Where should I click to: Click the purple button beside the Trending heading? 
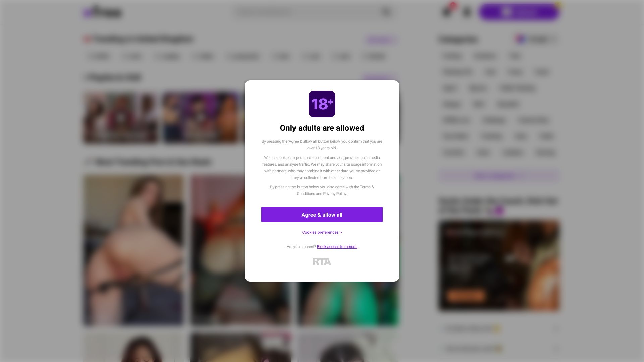tap(381, 40)
